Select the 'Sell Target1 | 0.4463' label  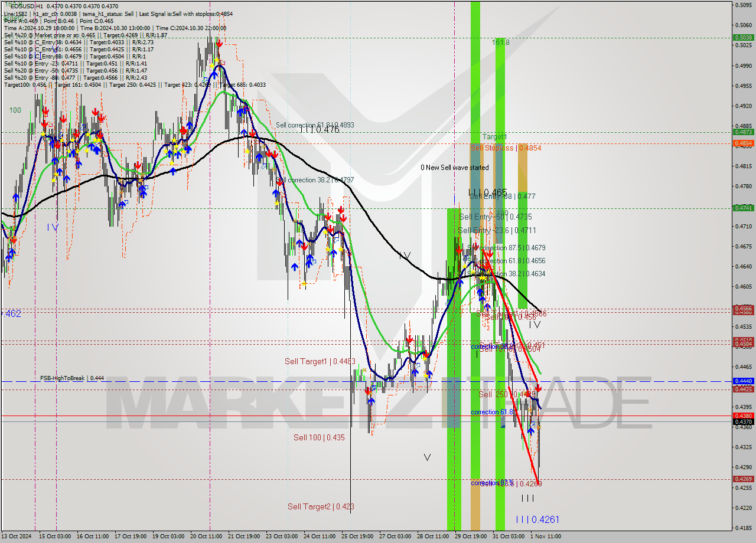[320, 361]
